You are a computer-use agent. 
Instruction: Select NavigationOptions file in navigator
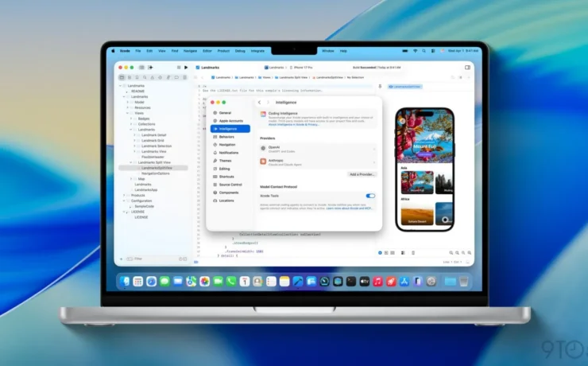(155, 173)
